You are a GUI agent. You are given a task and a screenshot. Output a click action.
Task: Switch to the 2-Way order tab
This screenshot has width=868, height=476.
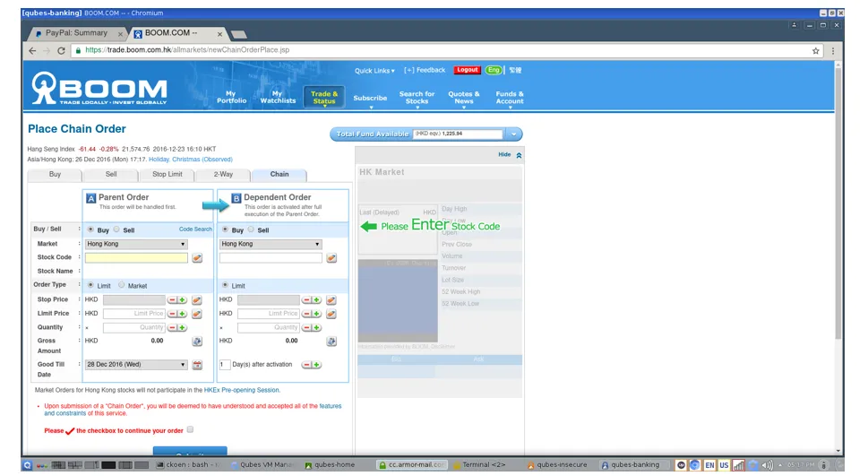point(223,174)
